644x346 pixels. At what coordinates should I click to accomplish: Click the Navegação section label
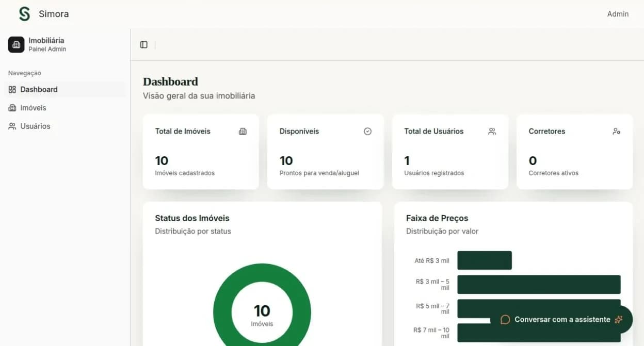click(25, 73)
